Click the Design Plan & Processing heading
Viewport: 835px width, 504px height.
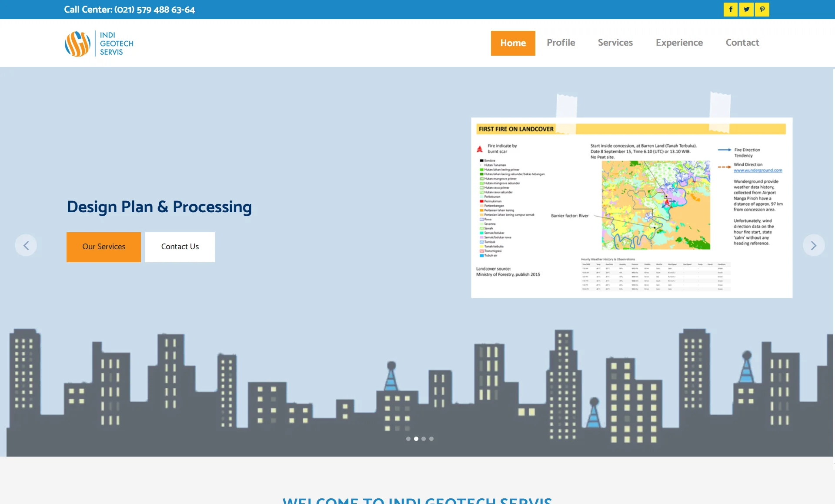pos(159,207)
